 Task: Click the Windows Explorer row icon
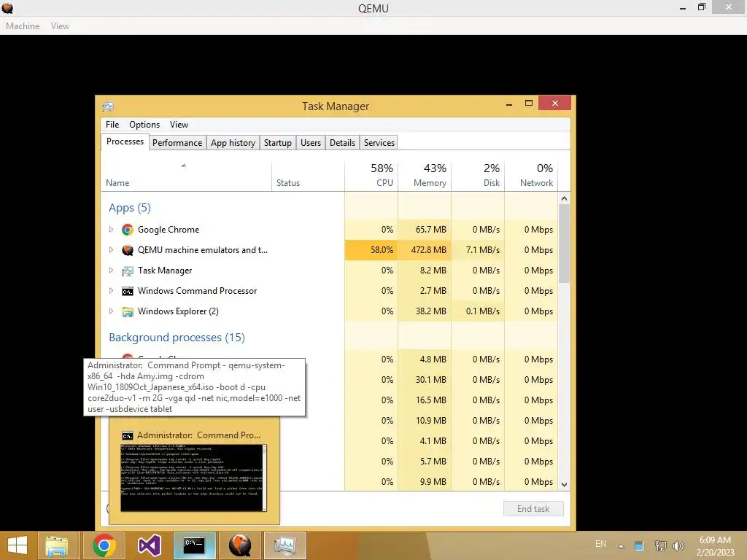pyautogui.click(x=127, y=311)
